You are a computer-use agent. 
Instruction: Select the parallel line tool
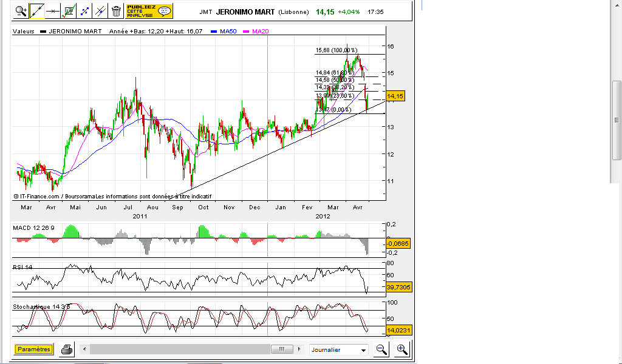tap(100, 11)
